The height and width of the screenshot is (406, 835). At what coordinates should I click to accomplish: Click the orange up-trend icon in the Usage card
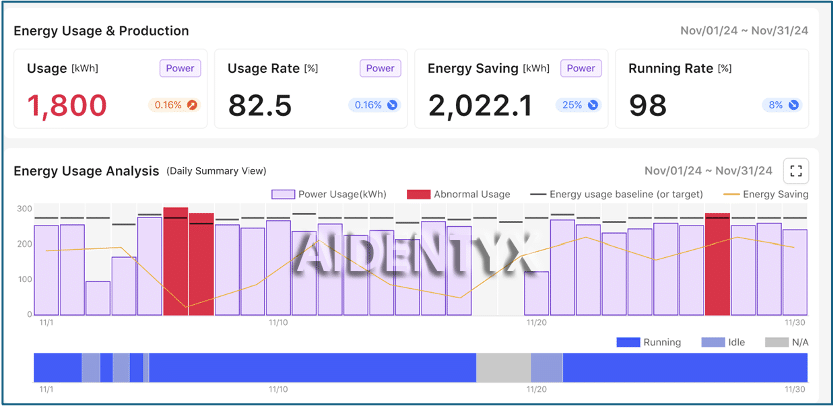pyautogui.click(x=192, y=104)
